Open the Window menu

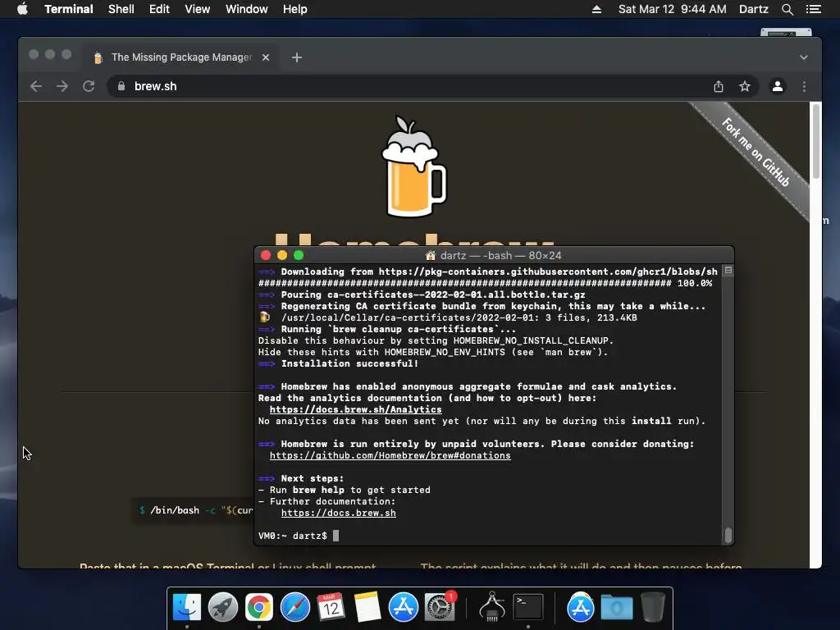tap(246, 9)
